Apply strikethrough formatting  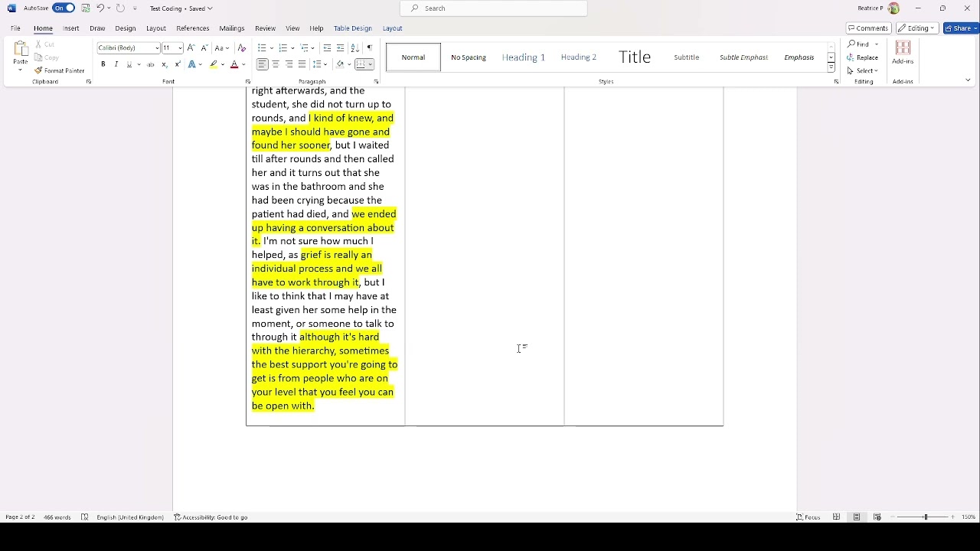[151, 65]
